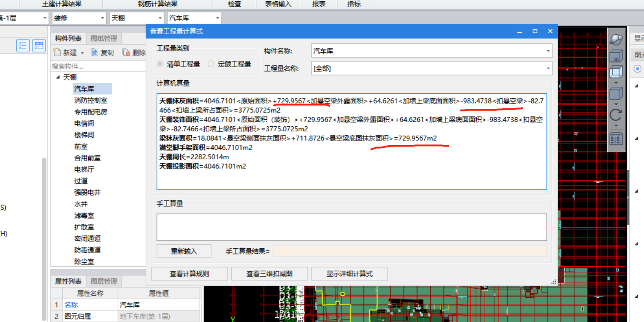This screenshot has width=644, height=322.
Task: Select 汽车库 in the component tree
Action: pyautogui.click(x=84, y=89)
